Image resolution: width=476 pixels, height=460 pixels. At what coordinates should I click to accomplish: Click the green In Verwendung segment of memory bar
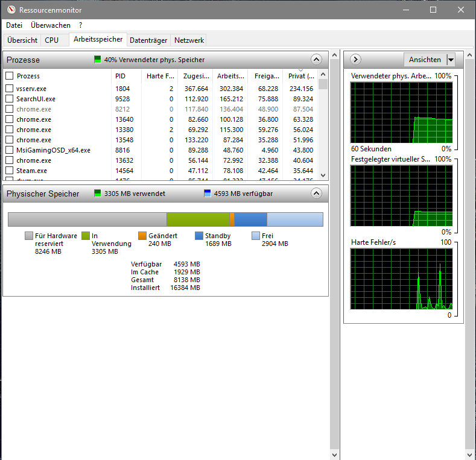pos(198,219)
